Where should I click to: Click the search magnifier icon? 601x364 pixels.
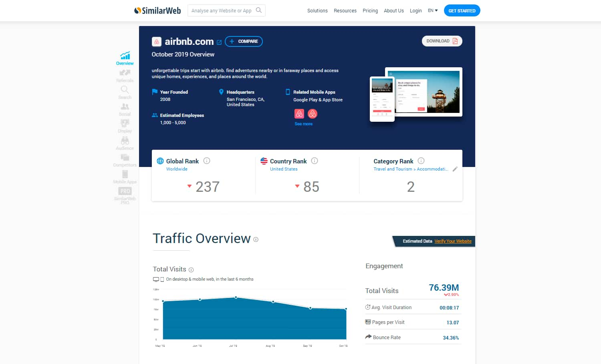(x=259, y=10)
